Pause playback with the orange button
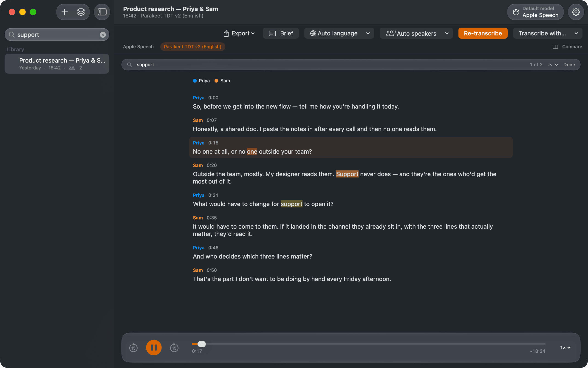 pos(154,348)
